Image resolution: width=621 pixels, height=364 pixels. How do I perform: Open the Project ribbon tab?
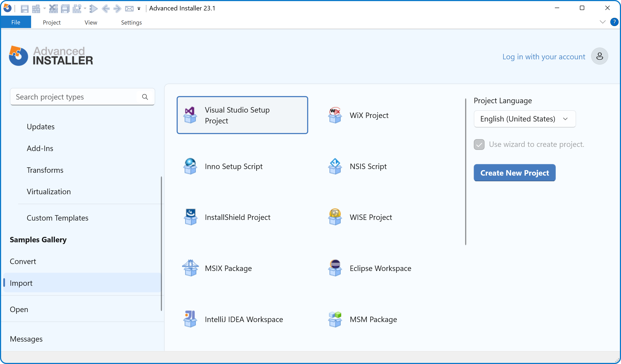52,22
